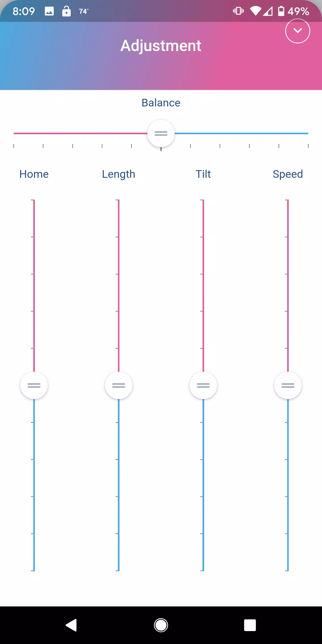Set Tilt slider to its bottom end
The width and height of the screenshot is (322, 644).
(203, 571)
